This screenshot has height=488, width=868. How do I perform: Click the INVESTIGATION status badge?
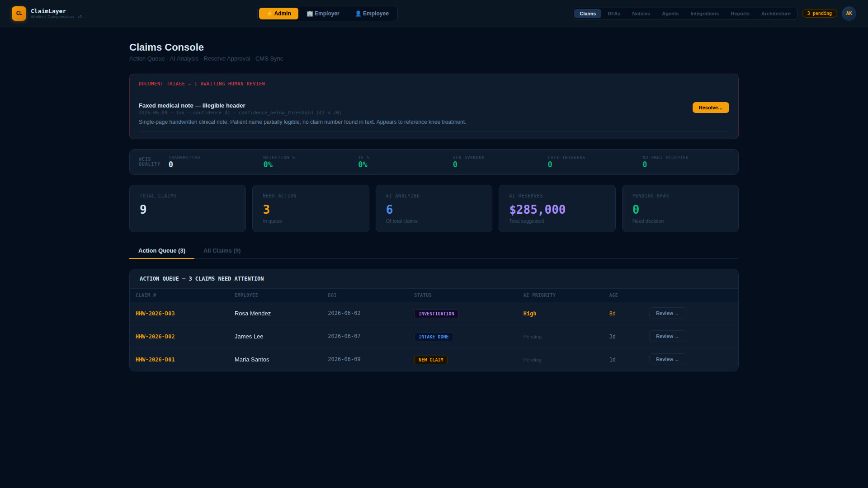point(436,314)
